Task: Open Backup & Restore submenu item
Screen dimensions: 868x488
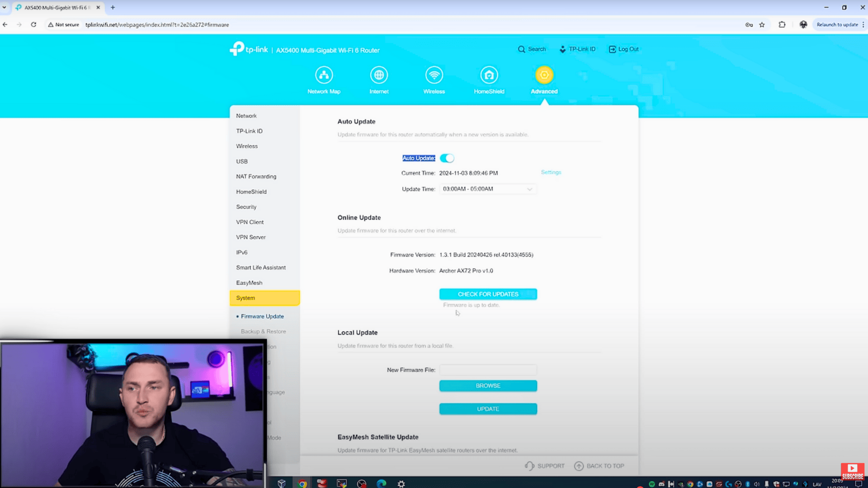Action: pos(263,332)
